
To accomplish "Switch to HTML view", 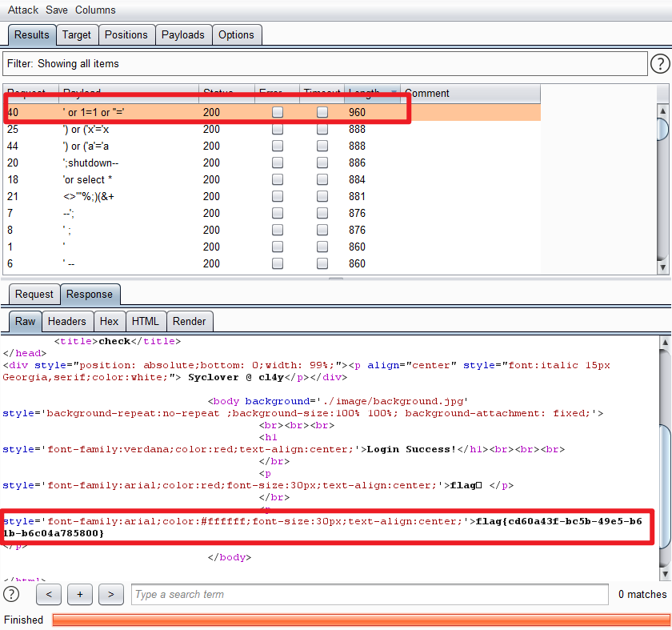I will point(146,321).
